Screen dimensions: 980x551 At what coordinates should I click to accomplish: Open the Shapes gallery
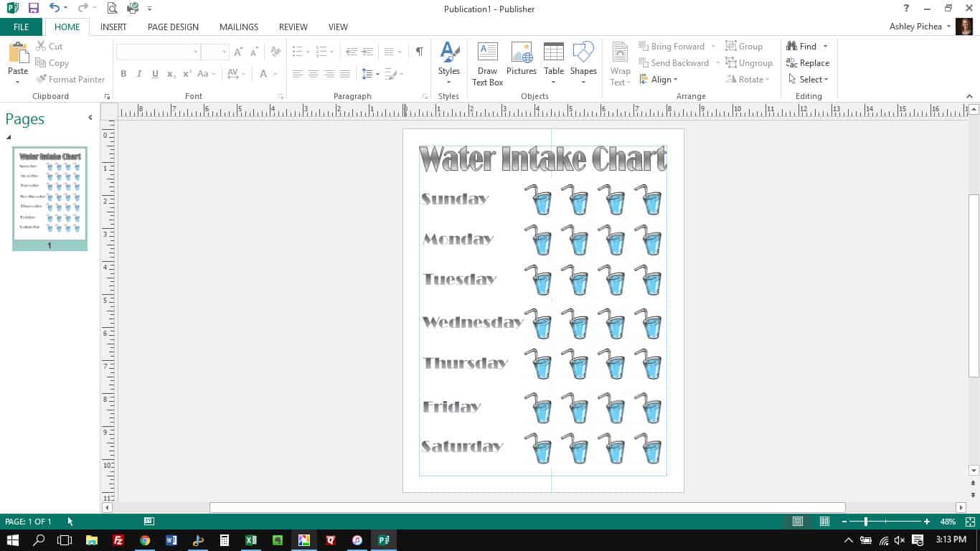[x=583, y=63]
